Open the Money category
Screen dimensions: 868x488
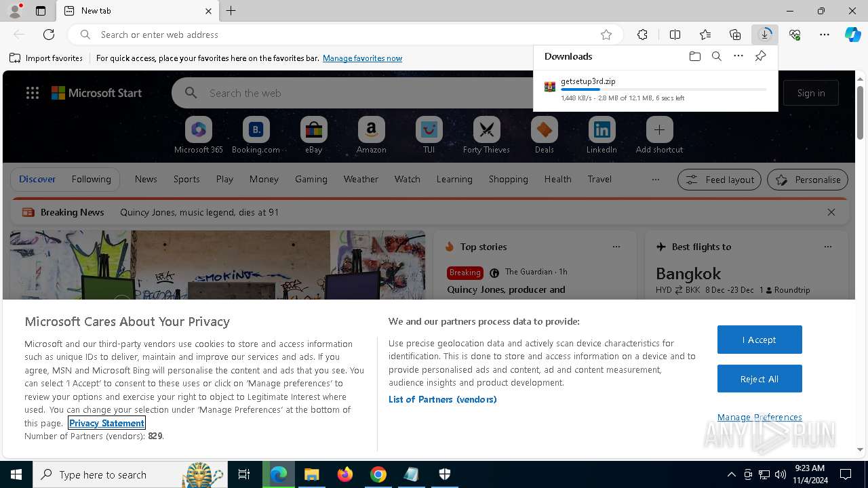point(264,179)
